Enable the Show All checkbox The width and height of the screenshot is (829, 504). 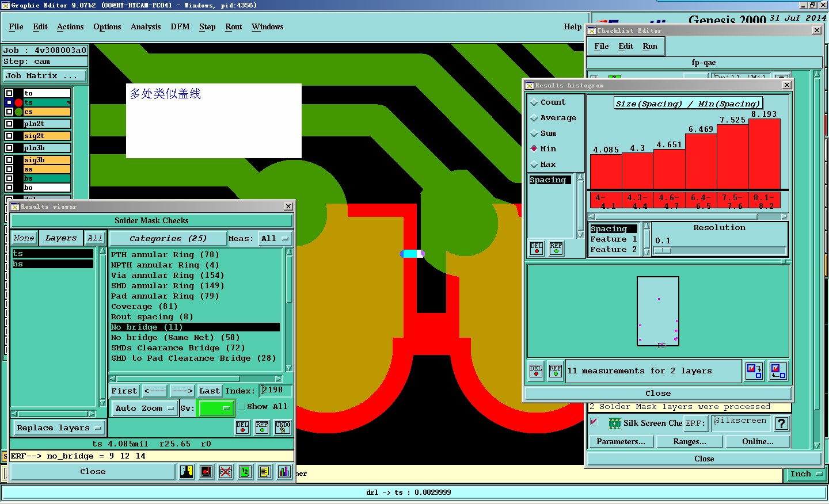coord(242,407)
